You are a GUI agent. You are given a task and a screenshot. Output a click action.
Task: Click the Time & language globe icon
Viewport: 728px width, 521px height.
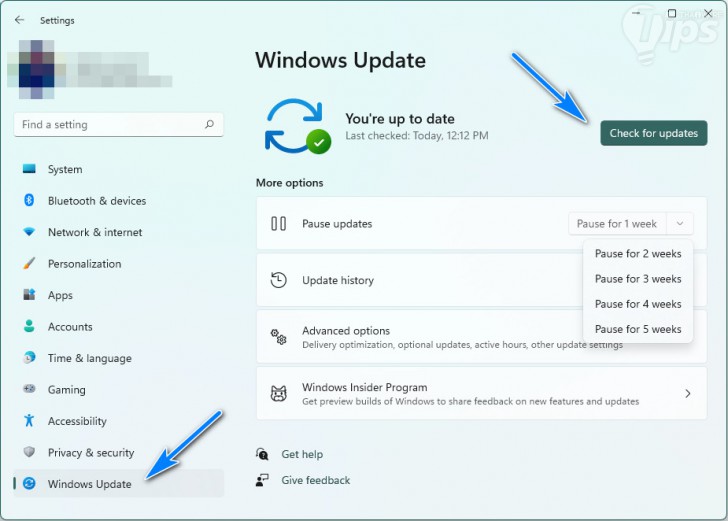[29, 358]
